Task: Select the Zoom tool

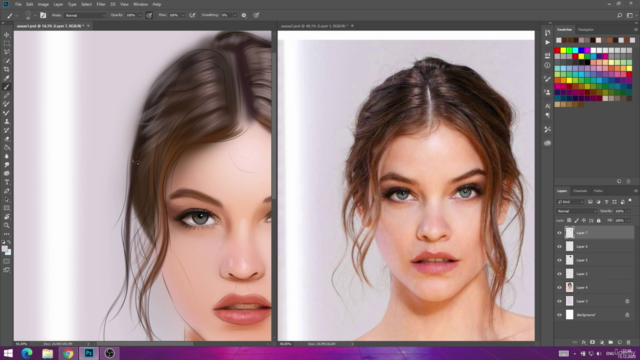Action: pyautogui.click(x=7, y=225)
